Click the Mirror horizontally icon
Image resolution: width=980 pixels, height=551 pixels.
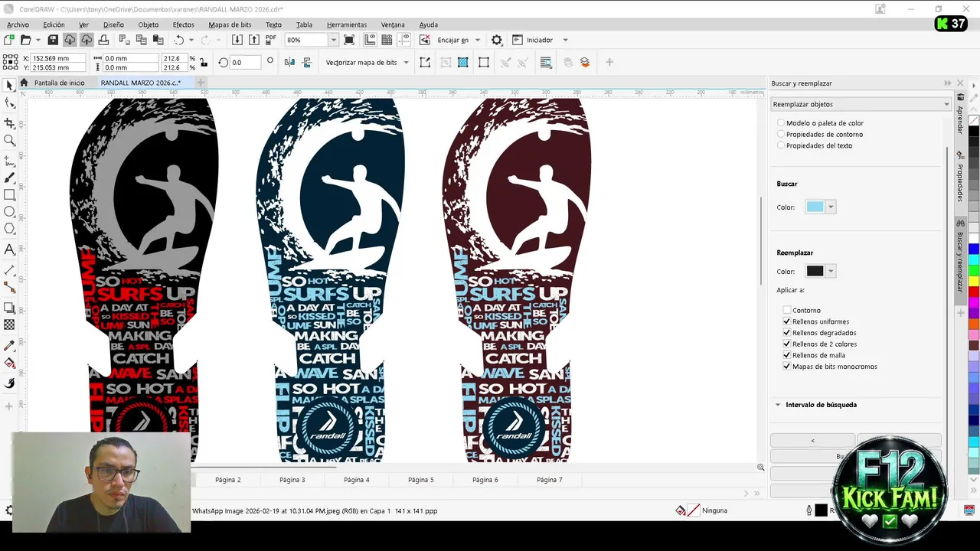pyautogui.click(x=289, y=62)
